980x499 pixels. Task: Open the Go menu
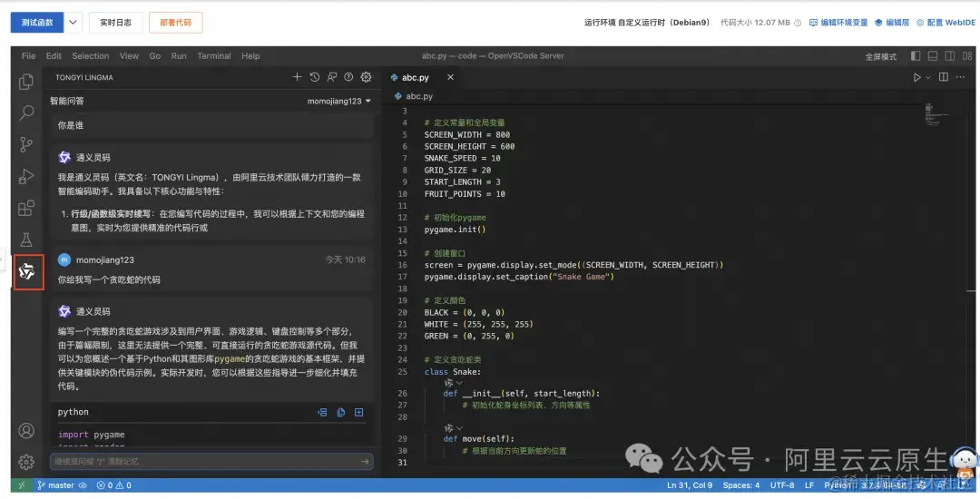tap(155, 55)
